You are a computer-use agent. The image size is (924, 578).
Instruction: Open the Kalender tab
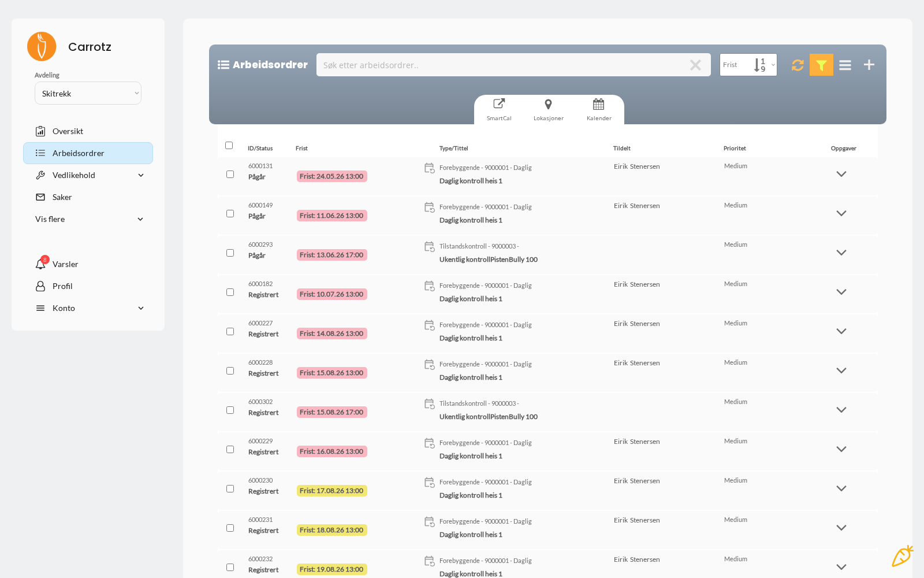tap(599, 109)
